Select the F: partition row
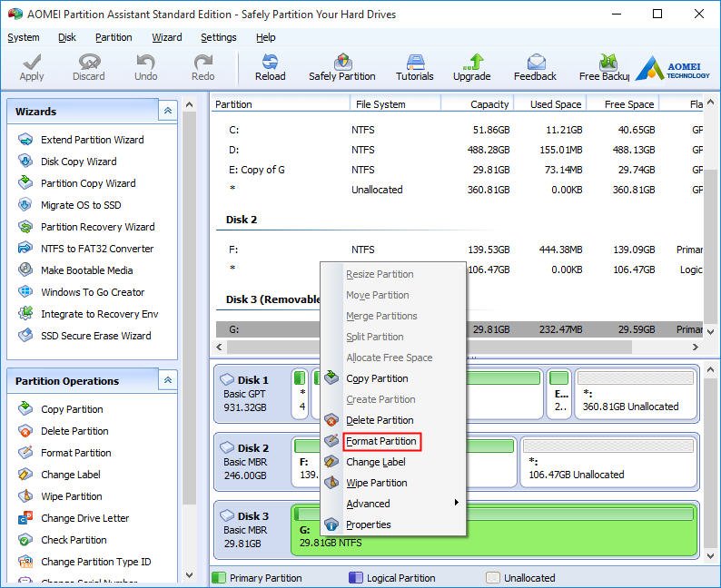Screen dimensions: 721x588 [459, 250]
